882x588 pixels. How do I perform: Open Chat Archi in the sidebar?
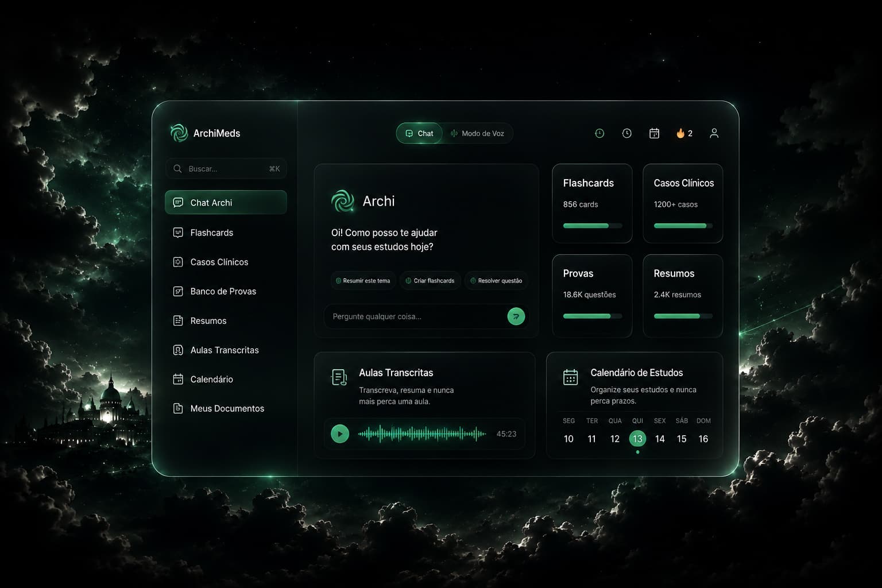point(226,203)
